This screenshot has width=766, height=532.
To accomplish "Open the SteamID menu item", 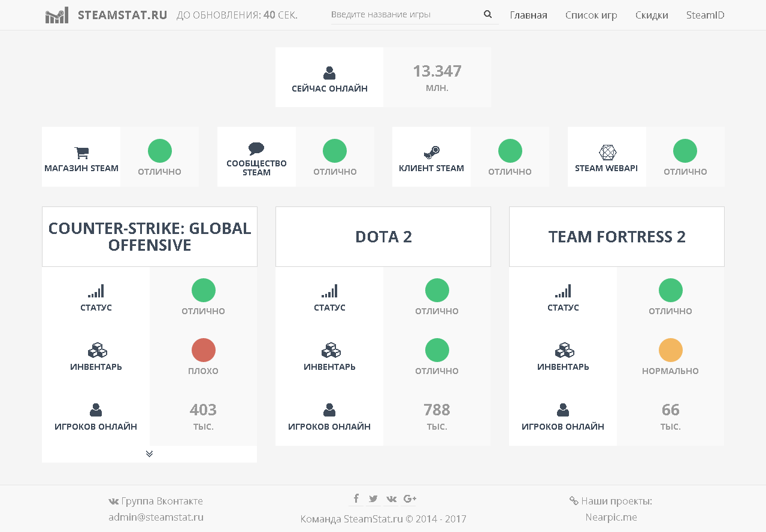I will 706,15.
